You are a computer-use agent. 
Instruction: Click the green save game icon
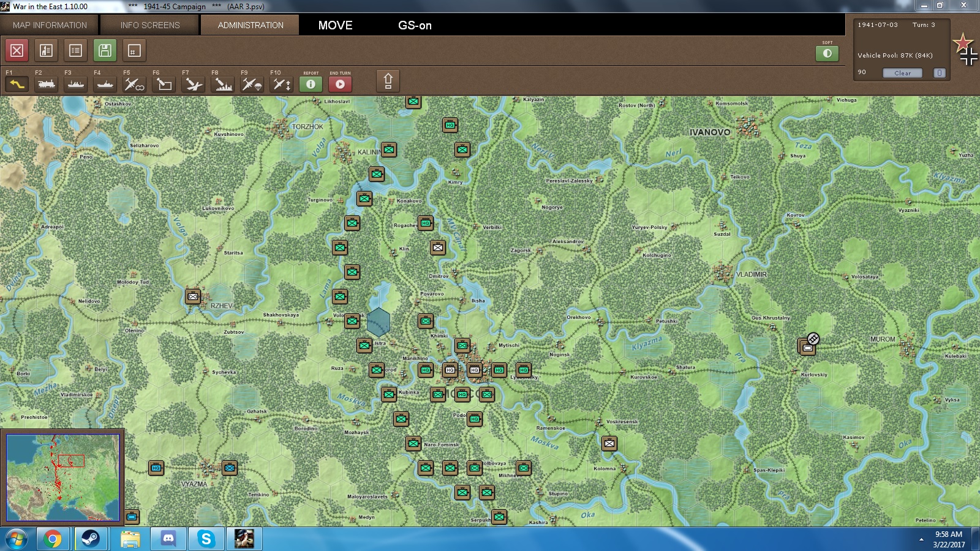[105, 50]
